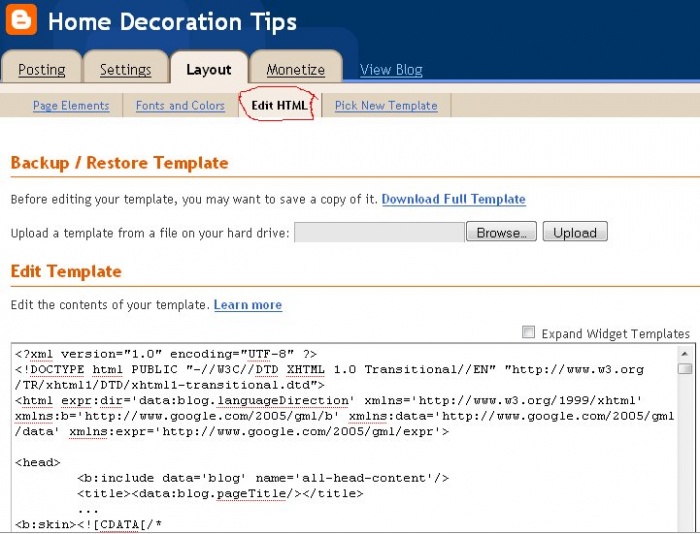Go to Page Elements sub-tab
The height and width of the screenshot is (534, 700).
tap(71, 105)
